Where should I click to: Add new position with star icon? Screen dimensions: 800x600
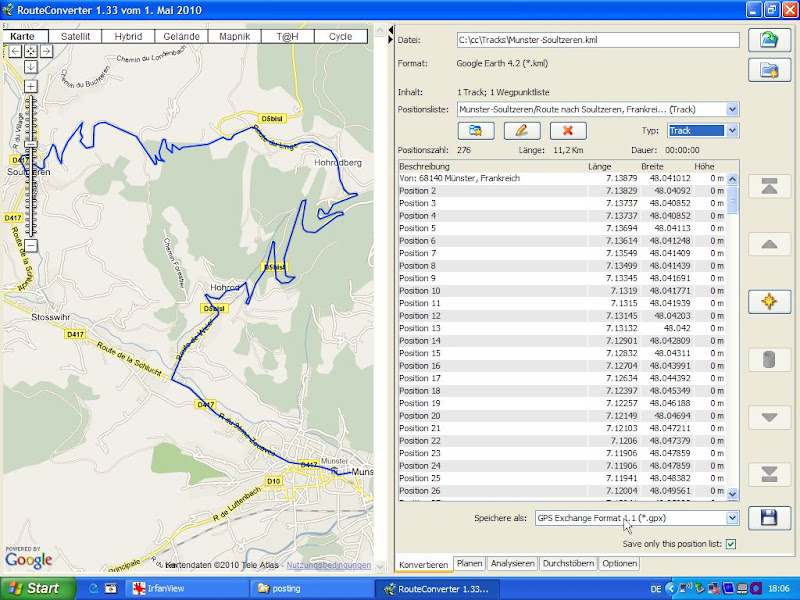769,302
